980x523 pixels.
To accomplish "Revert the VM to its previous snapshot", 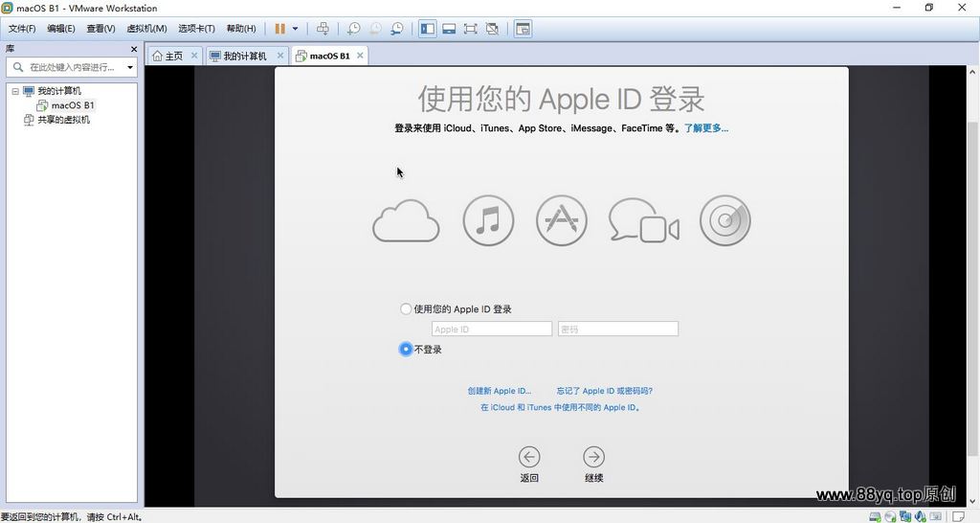I will click(375, 29).
